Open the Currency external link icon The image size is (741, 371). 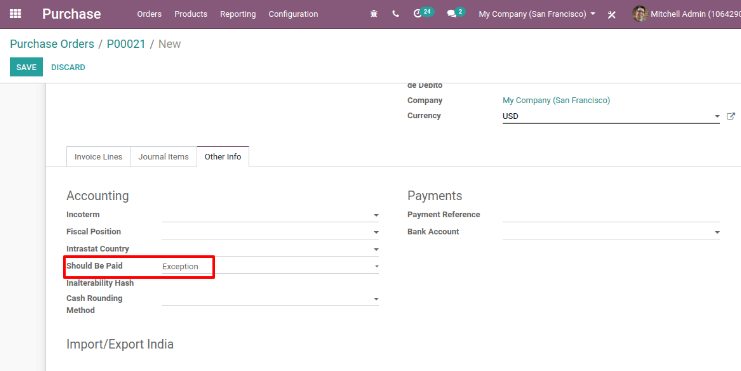pyautogui.click(x=731, y=116)
